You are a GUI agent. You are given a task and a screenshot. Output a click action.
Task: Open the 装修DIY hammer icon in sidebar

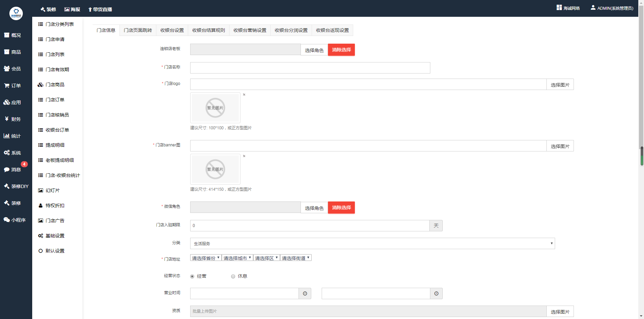[7, 186]
